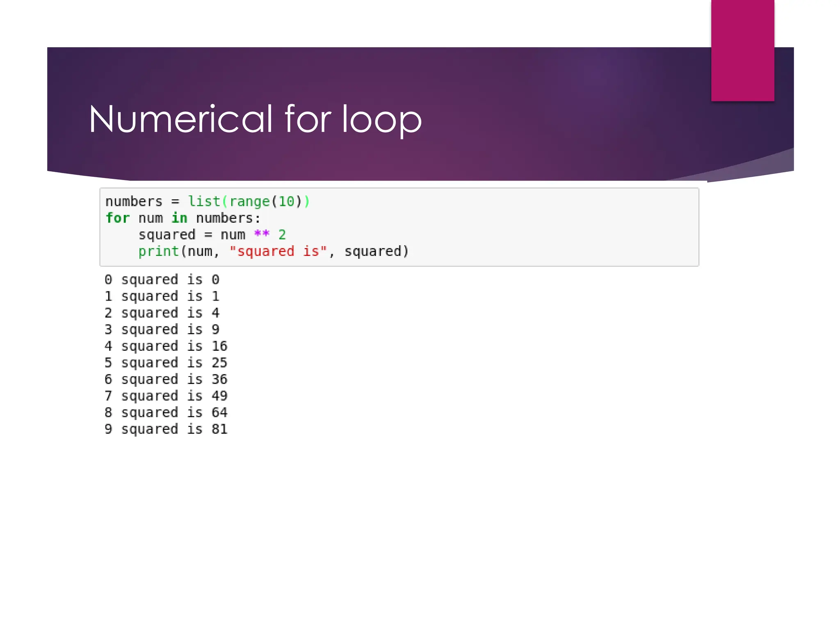Click the output line '7 squared is 49'
This screenshot has width=840, height=630.
pyautogui.click(x=166, y=396)
